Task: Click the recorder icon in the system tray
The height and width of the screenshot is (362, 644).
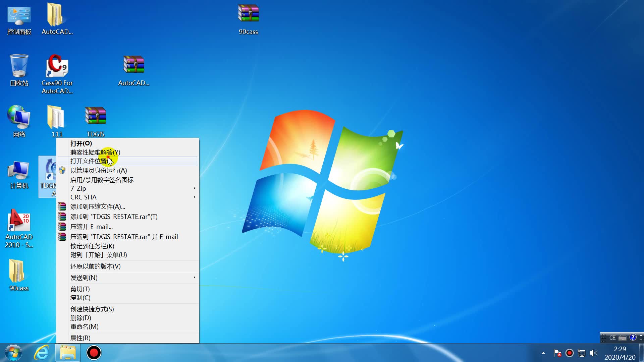Action: click(x=570, y=353)
